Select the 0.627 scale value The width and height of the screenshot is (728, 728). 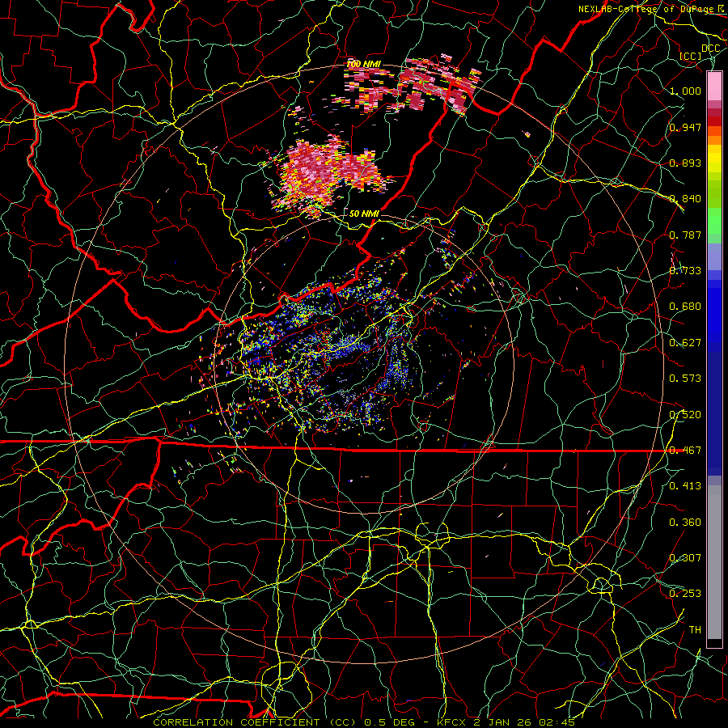(x=685, y=343)
